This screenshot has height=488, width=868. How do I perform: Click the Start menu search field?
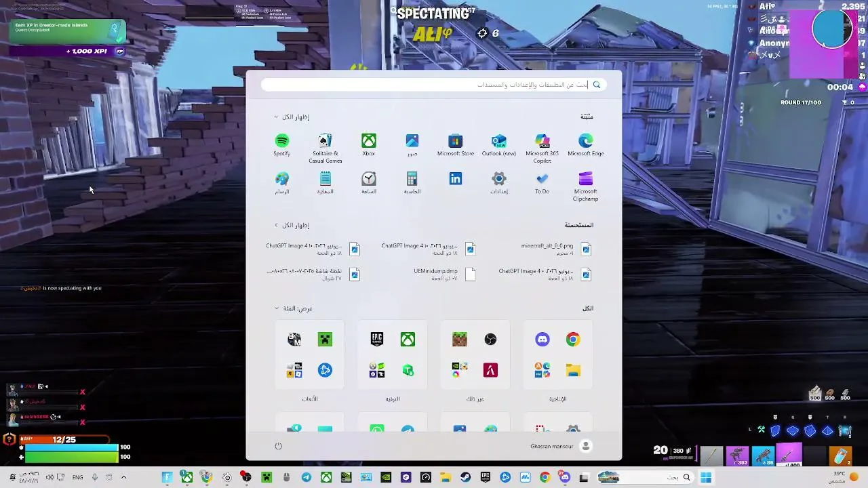coord(434,85)
